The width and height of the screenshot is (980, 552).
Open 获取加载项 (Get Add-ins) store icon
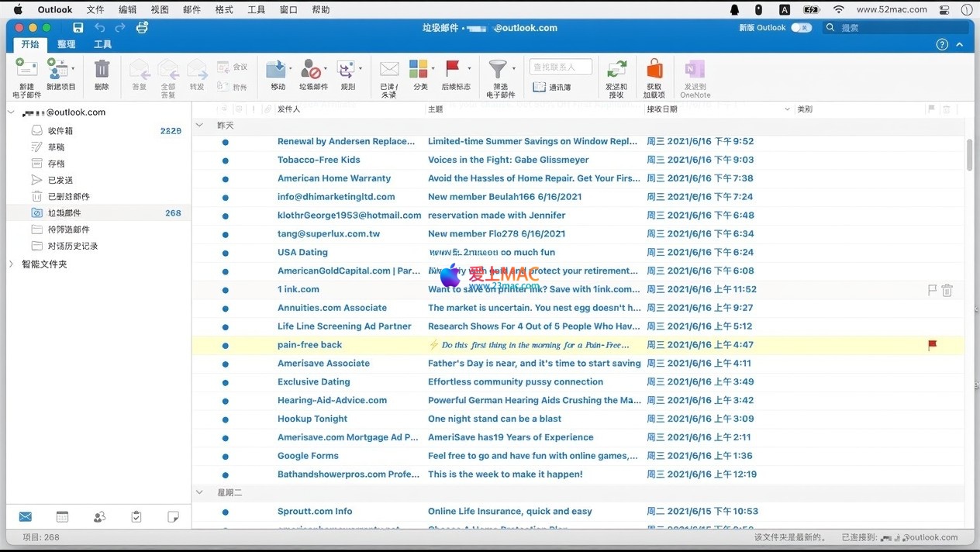[x=654, y=71]
